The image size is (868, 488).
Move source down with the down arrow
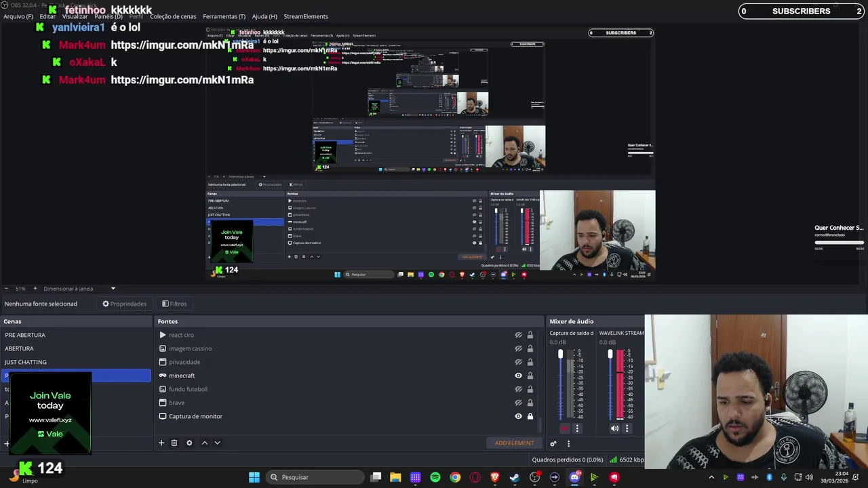pyautogui.click(x=217, y=443)
